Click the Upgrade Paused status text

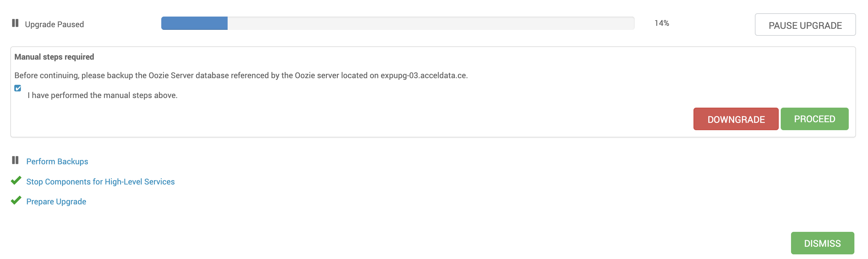[x=54, y=25]
